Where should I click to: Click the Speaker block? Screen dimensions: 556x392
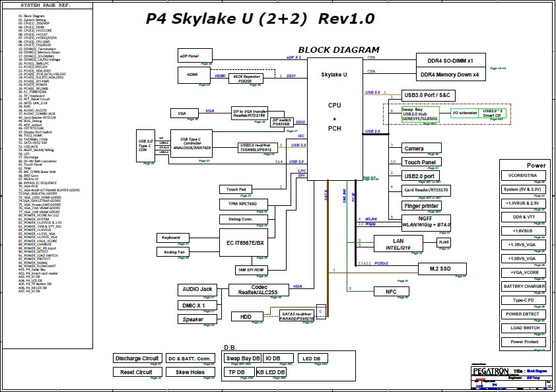pyautogui.click(x=197, y=319)
